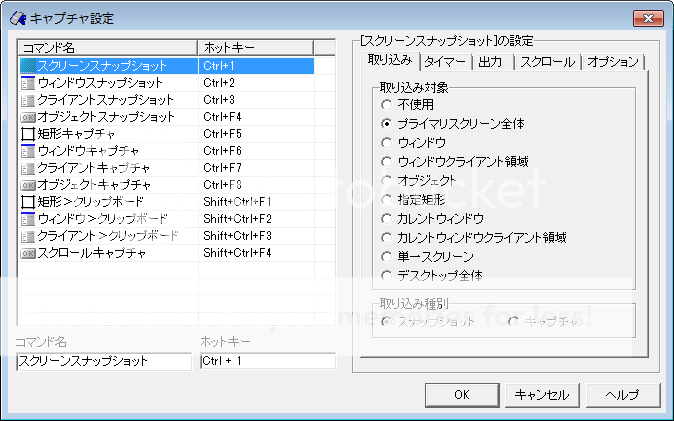The height and width of the screenshot is (421, 674).
Task: Select the オブジェクトキャプチャ command name
Action: [94, 185]
